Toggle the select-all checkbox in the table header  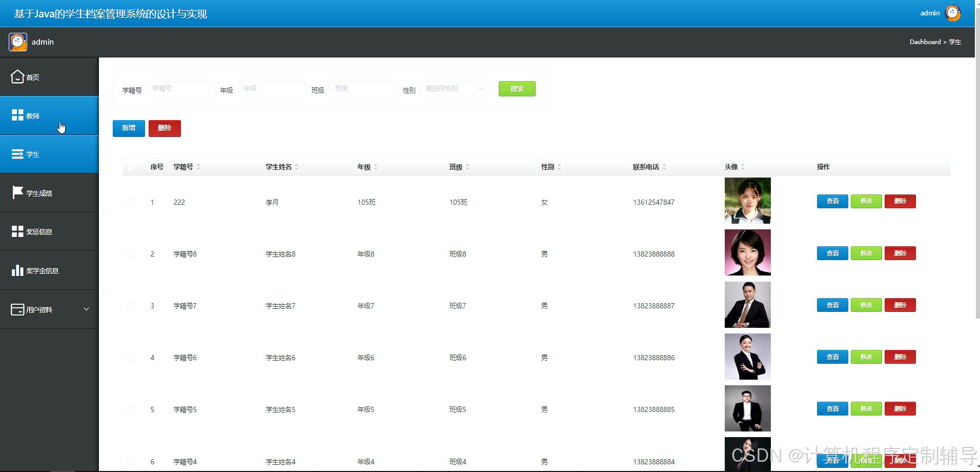(x=131, y=167)
